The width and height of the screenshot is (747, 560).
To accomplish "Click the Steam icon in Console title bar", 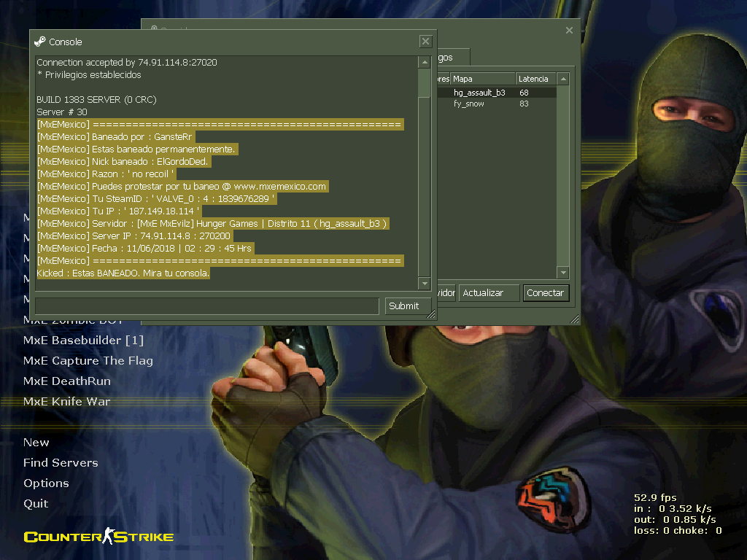I will click(40, 42).
